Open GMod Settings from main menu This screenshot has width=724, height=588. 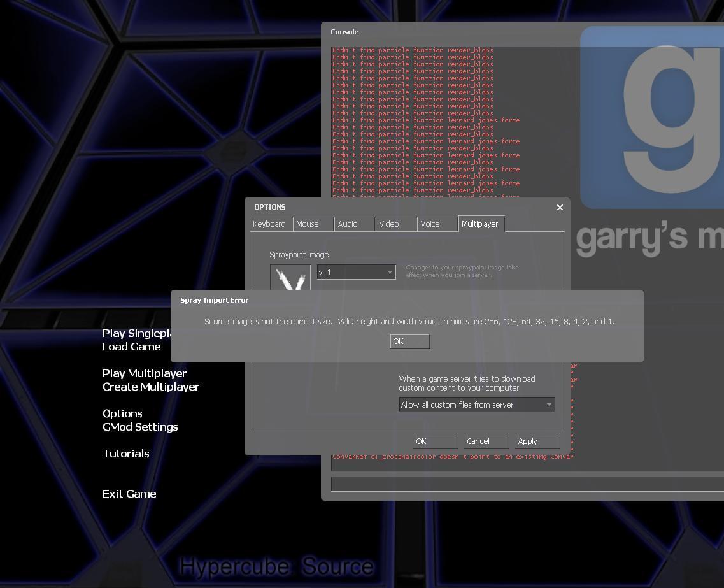tap(140, 427)
